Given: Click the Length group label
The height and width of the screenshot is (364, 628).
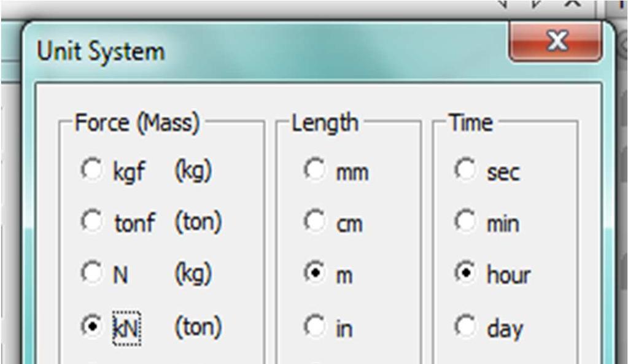Looking at the screenshot, I should [x=325, y=123].
